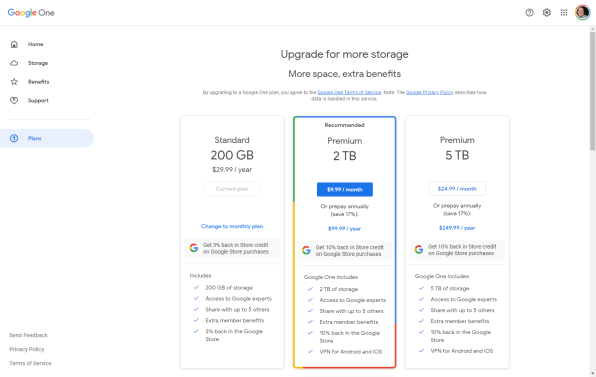Image resolution: width=596 pixels, height=377 pixels.
Task: Click the $24.99 / month button
Action: click(x=457, y=188)
